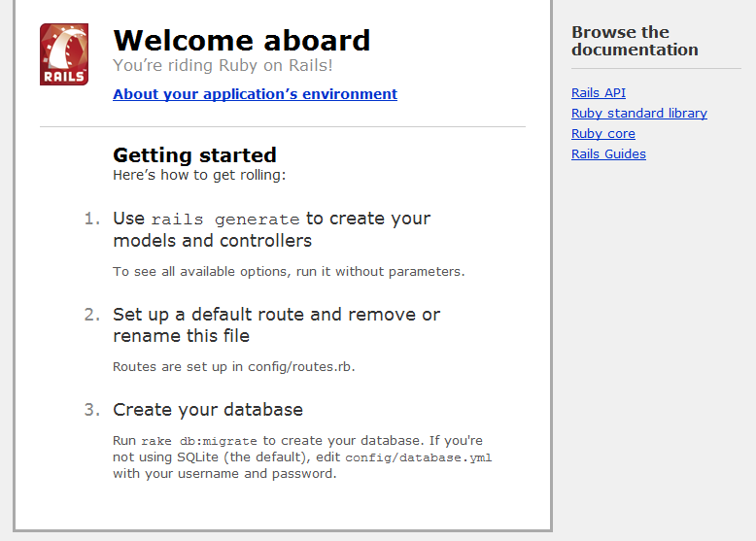Click the Create your database heading

(208, 410)
